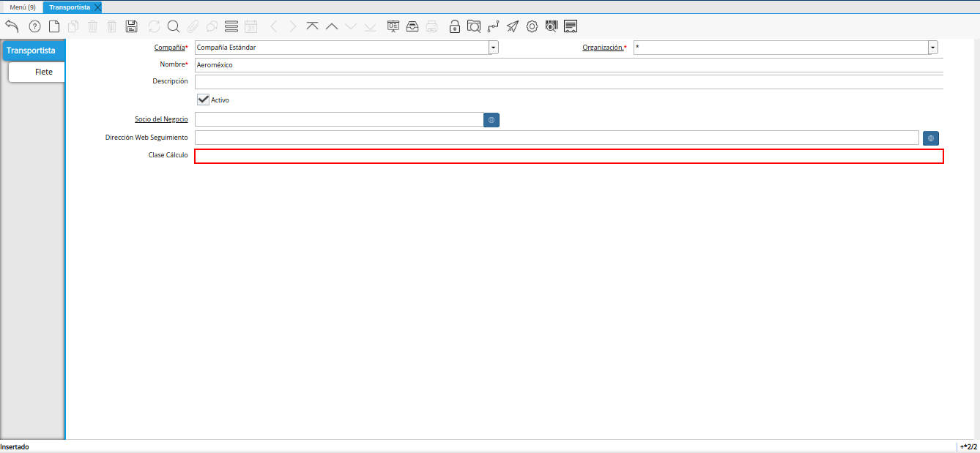Click the +*2/2 record counter

(968, 446)
